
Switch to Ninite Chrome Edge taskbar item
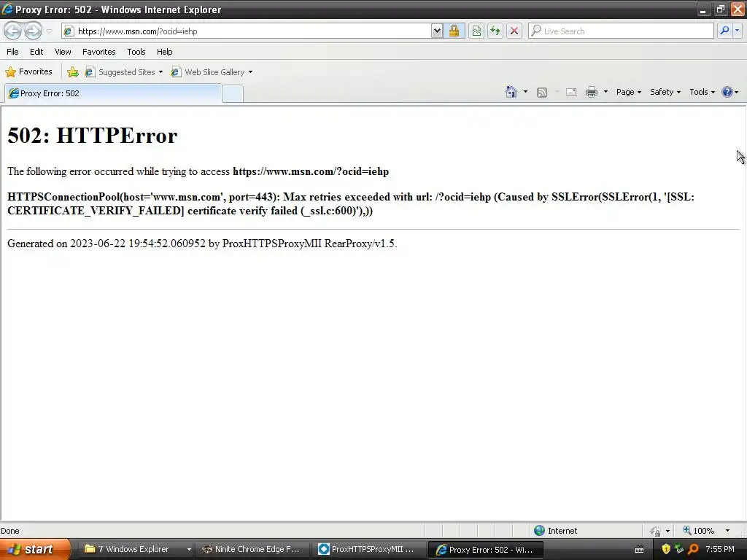(252, 550)
